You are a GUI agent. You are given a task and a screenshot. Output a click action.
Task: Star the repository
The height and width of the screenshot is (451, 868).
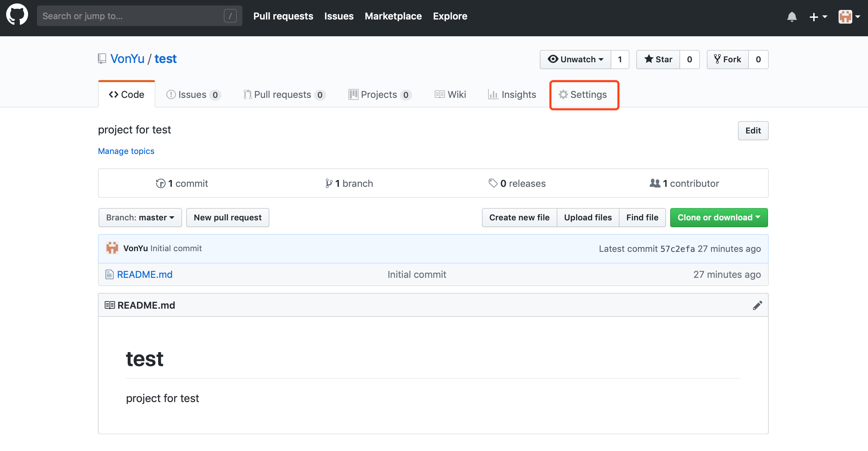[x=658, y=60]
